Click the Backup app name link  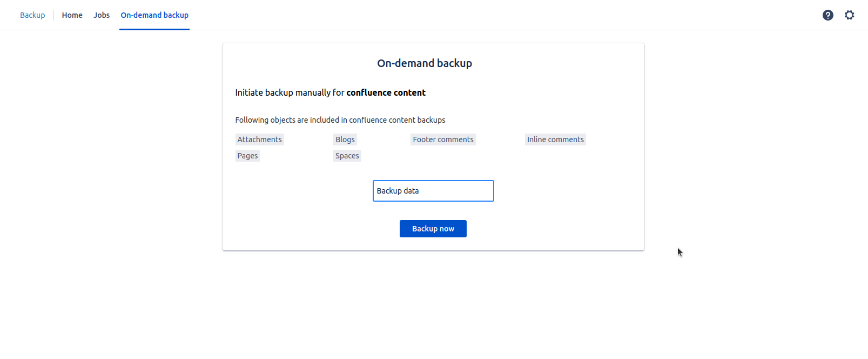(32, 15)
